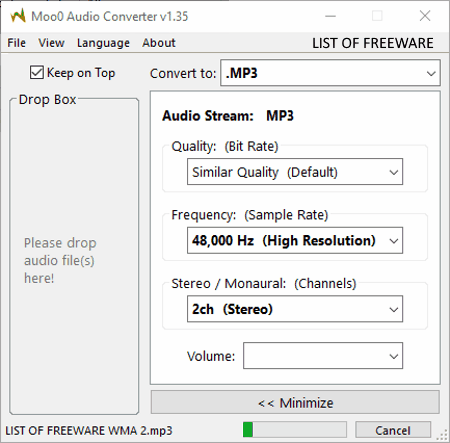Open the File menu
The image size is (450, 443).
coord(17,43)
